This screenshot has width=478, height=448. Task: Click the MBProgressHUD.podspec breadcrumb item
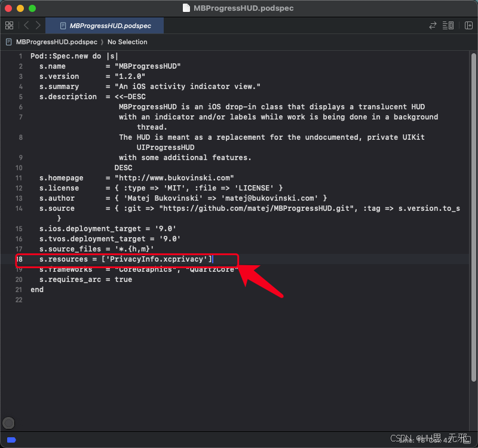[x=57, y=42]
